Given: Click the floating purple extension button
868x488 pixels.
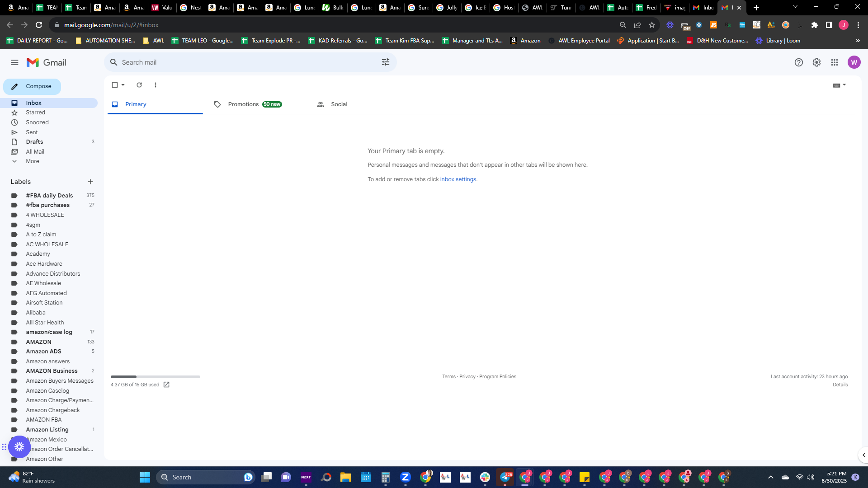Looking at the screenshot, I should point(19,447).
